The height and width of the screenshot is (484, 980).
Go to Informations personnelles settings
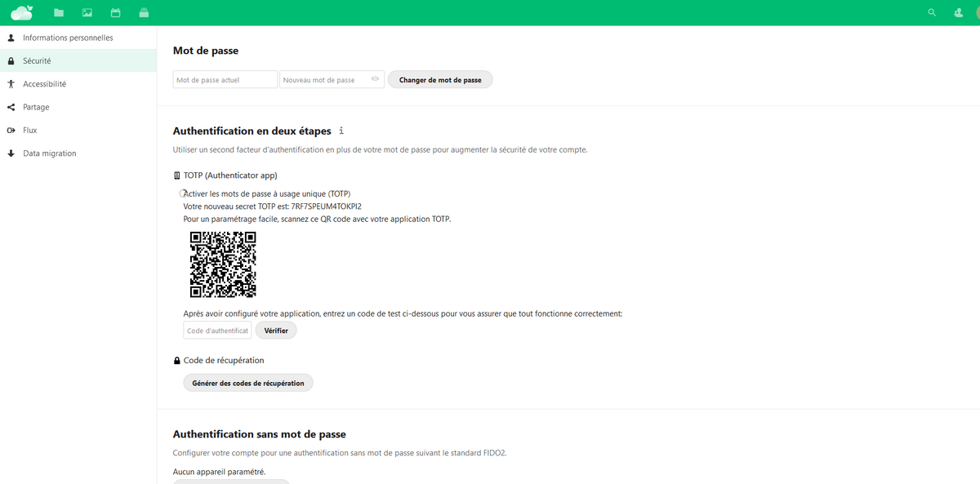tap(78, 38)
